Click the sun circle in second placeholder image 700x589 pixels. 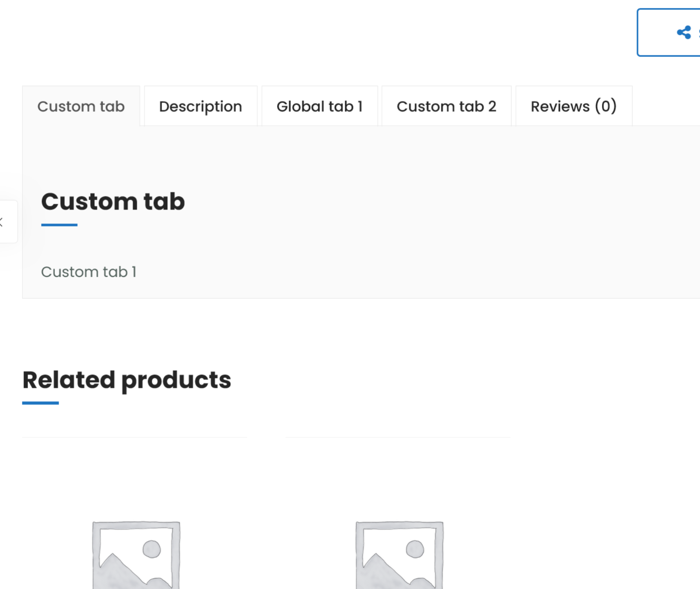415,549
